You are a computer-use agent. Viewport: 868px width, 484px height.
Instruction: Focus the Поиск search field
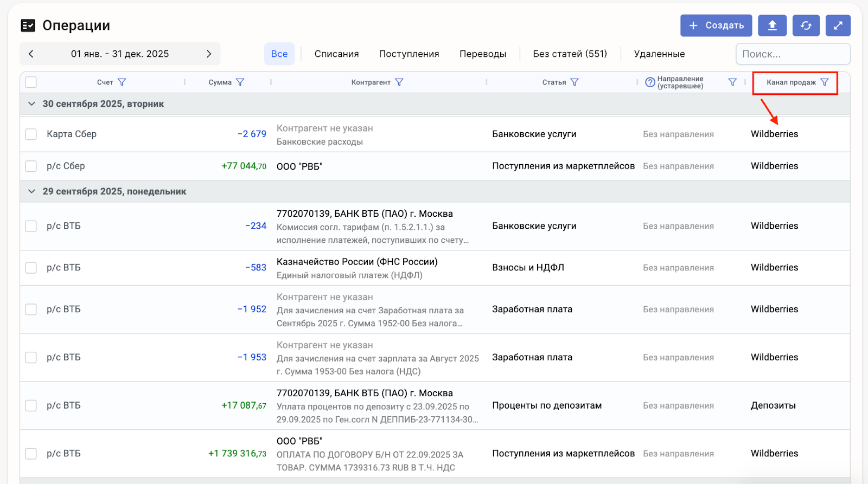tap(792, 54)
